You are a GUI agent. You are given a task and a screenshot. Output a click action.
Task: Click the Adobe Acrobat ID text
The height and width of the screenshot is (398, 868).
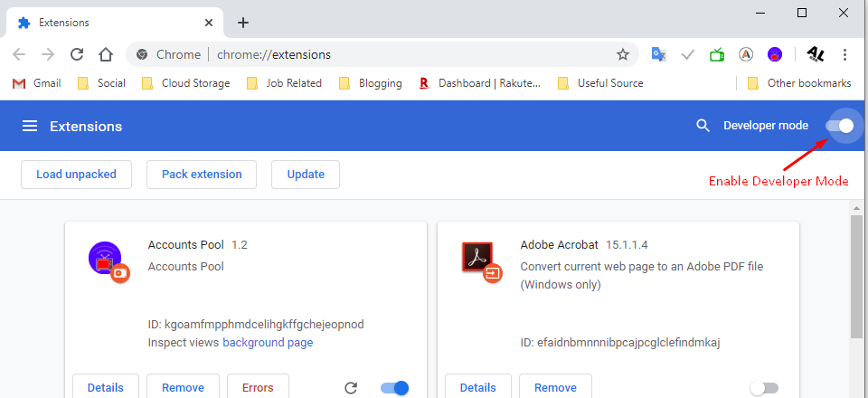click(x=620, y=342)
